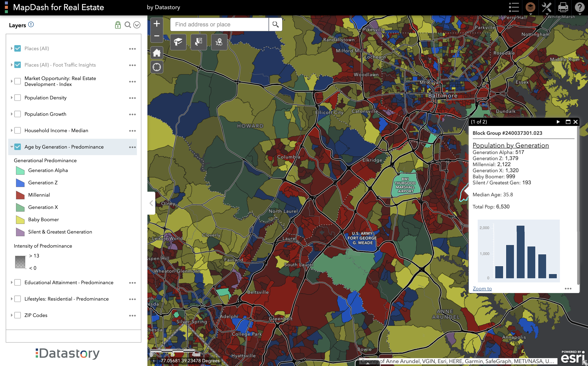Image resolution: width=588 pixels, height=366 pixels.
Task: Open the popup more options ellipsis
Action: click(x=568, y=289)
